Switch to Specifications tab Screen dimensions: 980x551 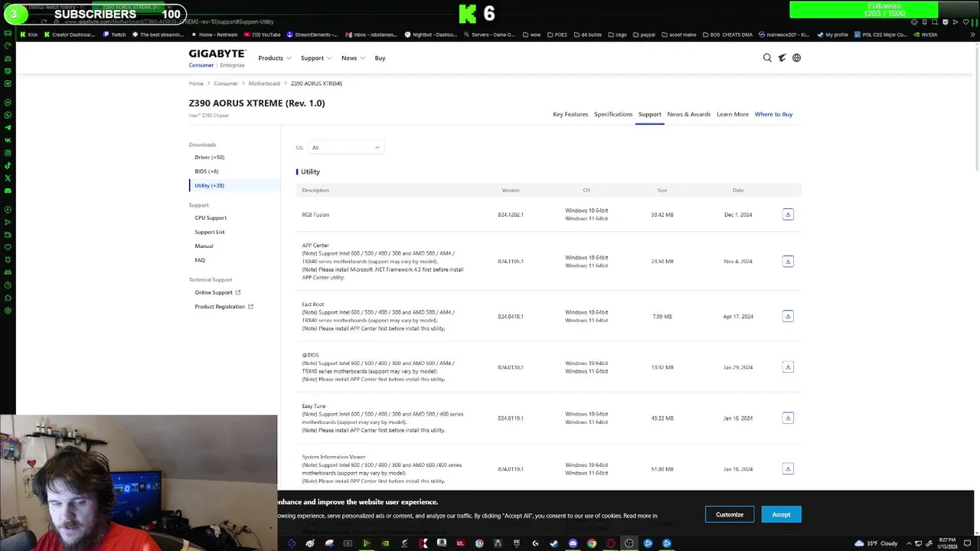(x=613, y=114)
